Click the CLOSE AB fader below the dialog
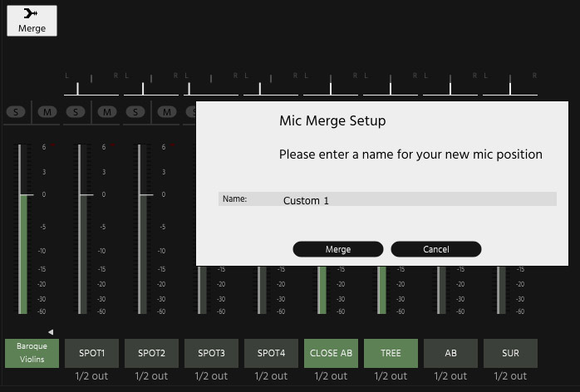 (322, 290)
